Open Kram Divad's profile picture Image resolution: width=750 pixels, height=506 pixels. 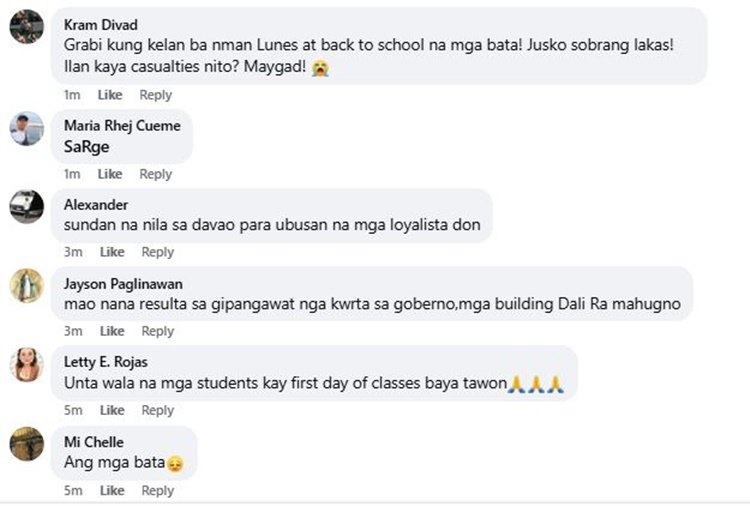point(27,26)
